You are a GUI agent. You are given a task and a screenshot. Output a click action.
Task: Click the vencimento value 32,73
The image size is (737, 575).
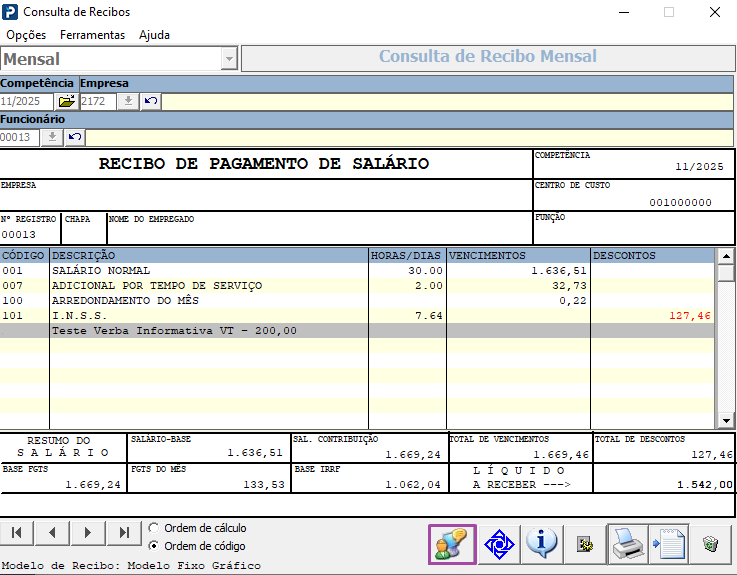click(569, 285)
